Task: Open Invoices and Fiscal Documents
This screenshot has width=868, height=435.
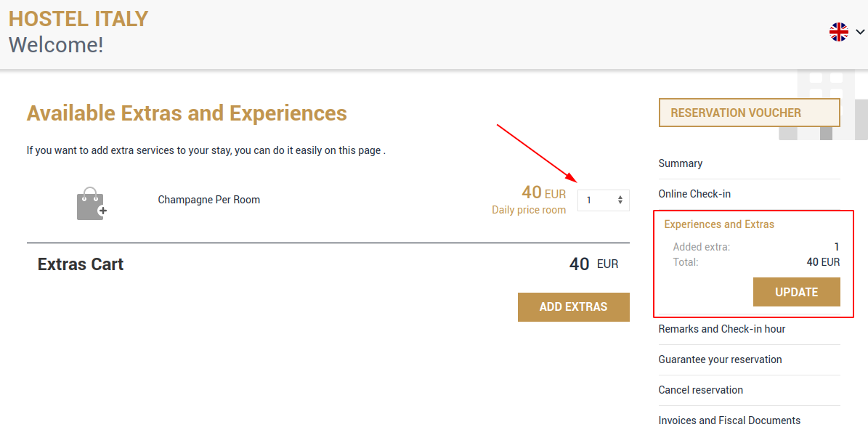Action: click(x=729, y=420)
